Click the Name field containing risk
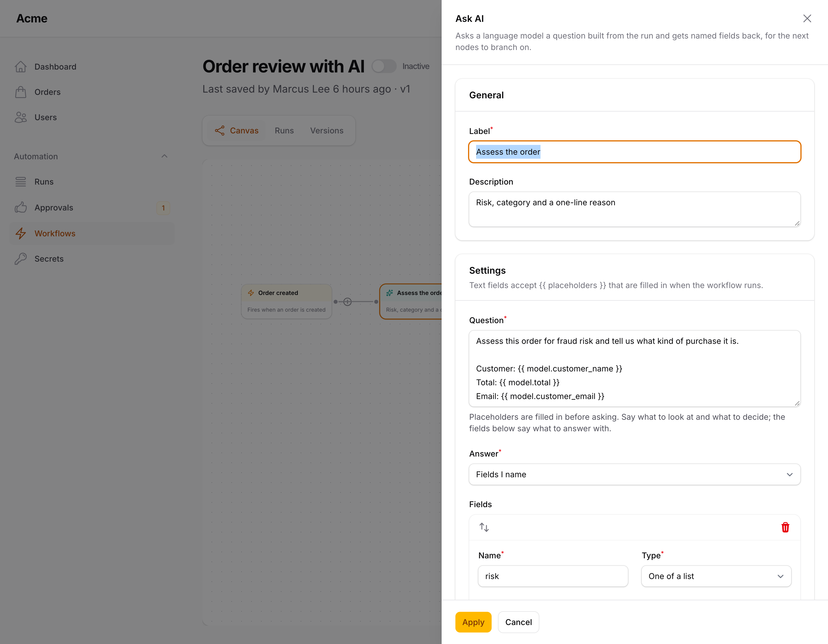Screen dimensions: 828x644 553,576
